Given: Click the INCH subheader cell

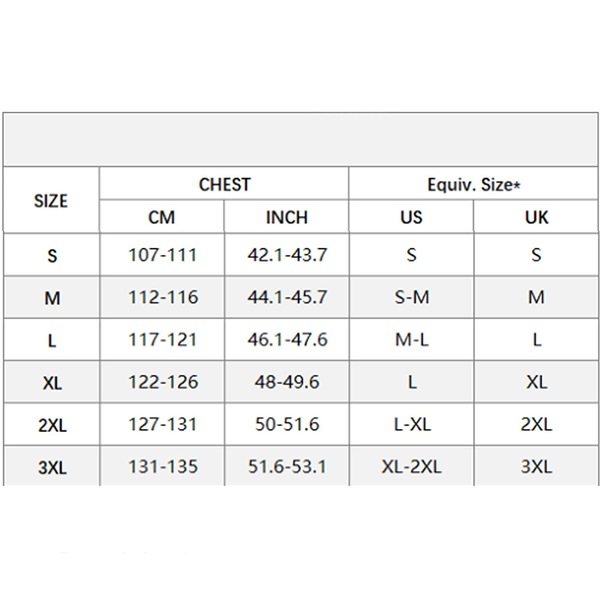Looking at the screenshot, I should (x=287, y=217).
